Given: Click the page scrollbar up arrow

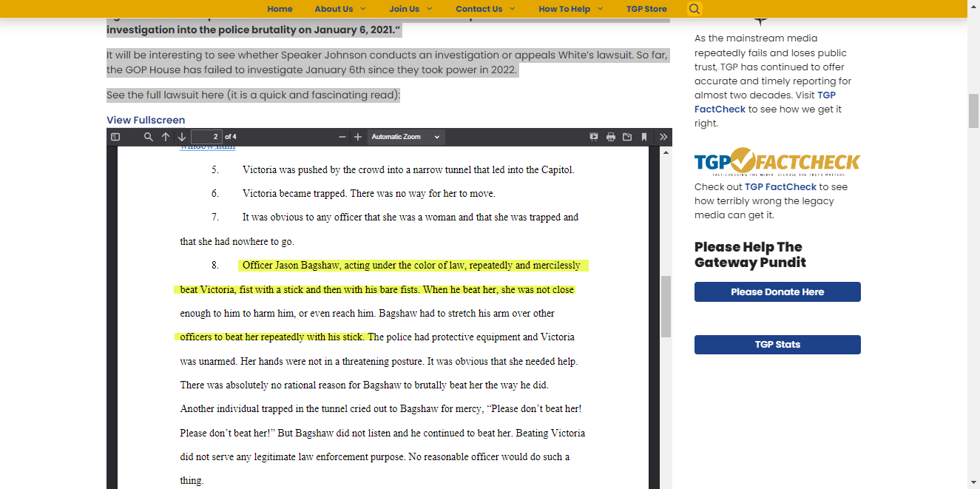Looking at the screenshot, I should click(x=974, y=6).
